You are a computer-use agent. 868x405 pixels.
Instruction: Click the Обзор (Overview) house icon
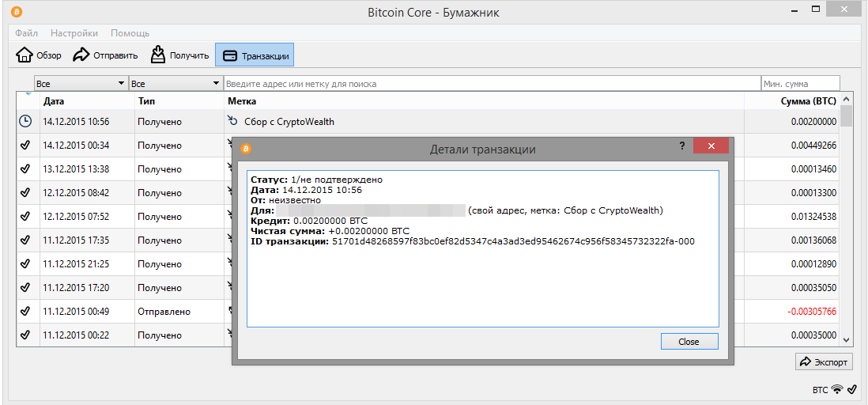[x=25, y=55]
